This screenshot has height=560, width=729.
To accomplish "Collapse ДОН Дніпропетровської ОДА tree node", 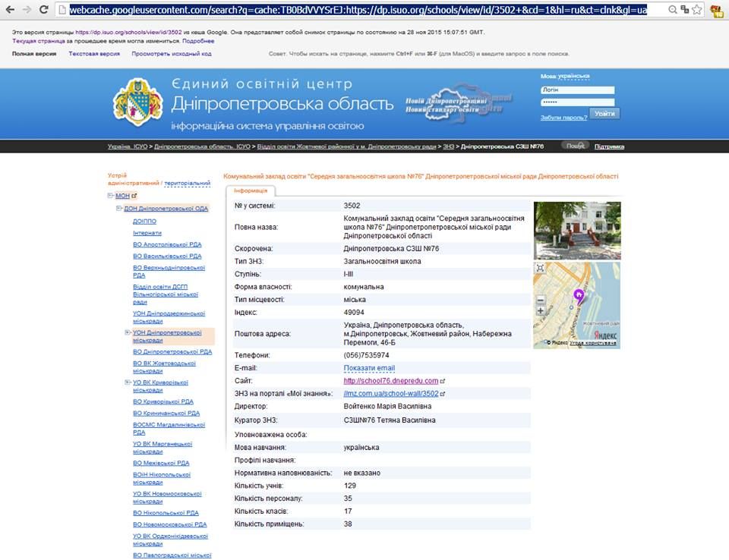I will (x=119, y=208).
